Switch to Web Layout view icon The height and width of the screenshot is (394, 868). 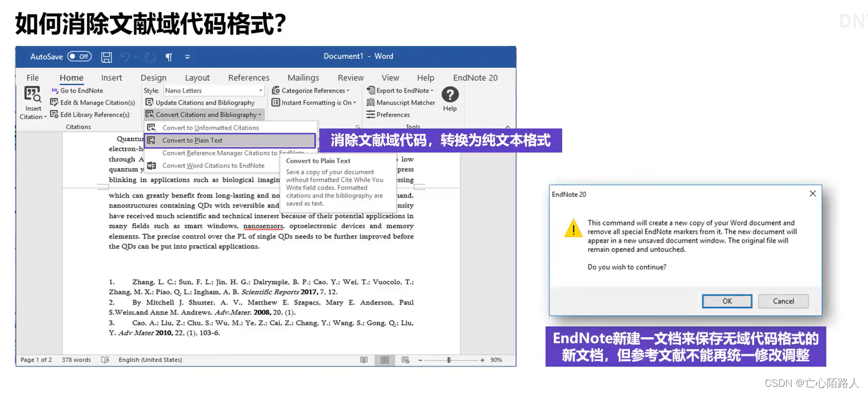click(405, 360)
